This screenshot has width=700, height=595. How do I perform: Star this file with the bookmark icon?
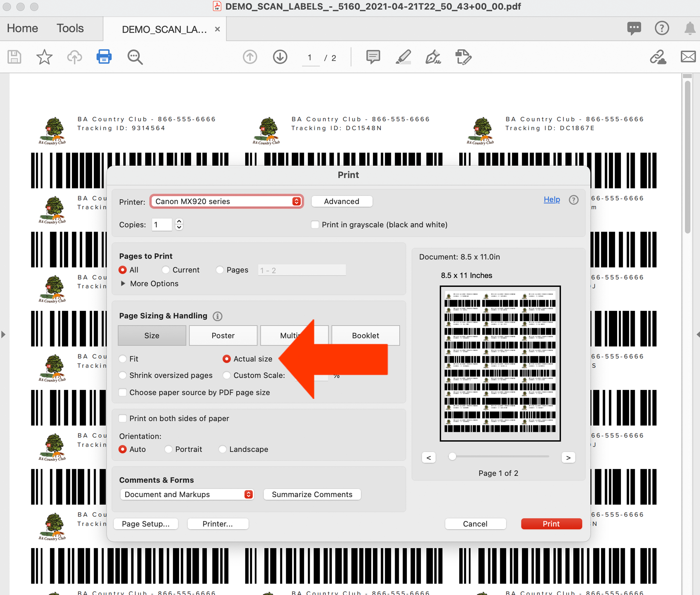(44, 57)
